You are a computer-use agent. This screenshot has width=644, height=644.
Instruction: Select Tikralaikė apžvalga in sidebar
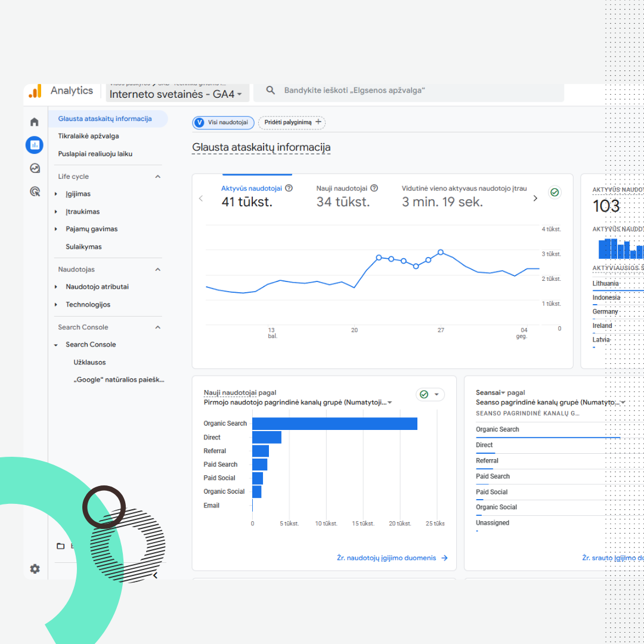[88, 136]
